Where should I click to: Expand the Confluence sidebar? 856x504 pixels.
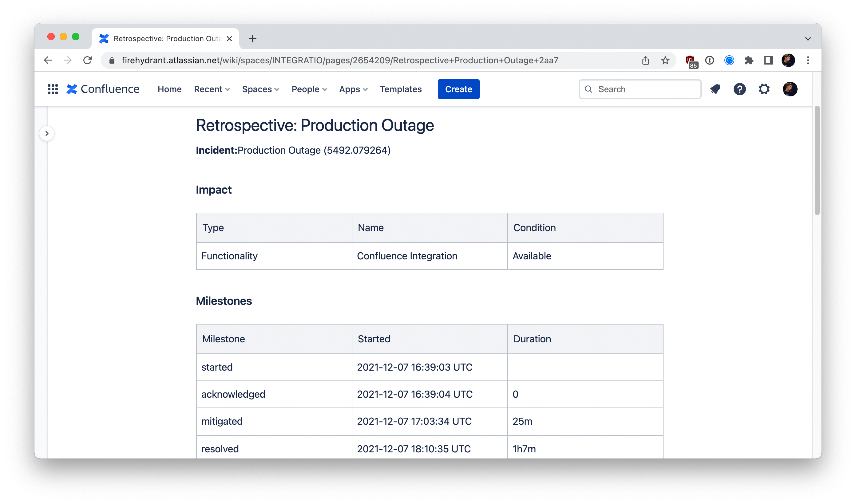point(47,133)
